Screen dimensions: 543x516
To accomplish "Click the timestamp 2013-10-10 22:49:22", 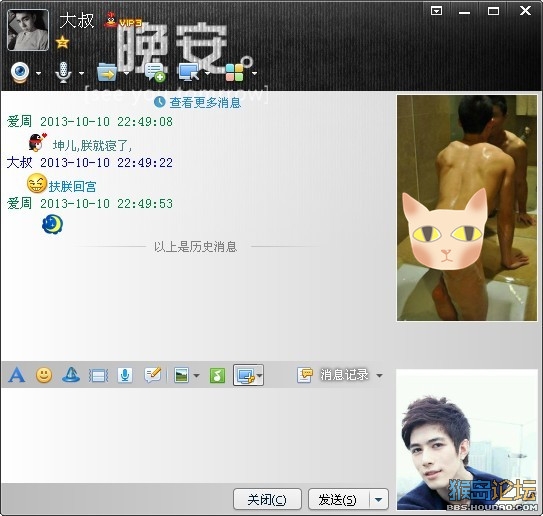I will pos(106,163).
